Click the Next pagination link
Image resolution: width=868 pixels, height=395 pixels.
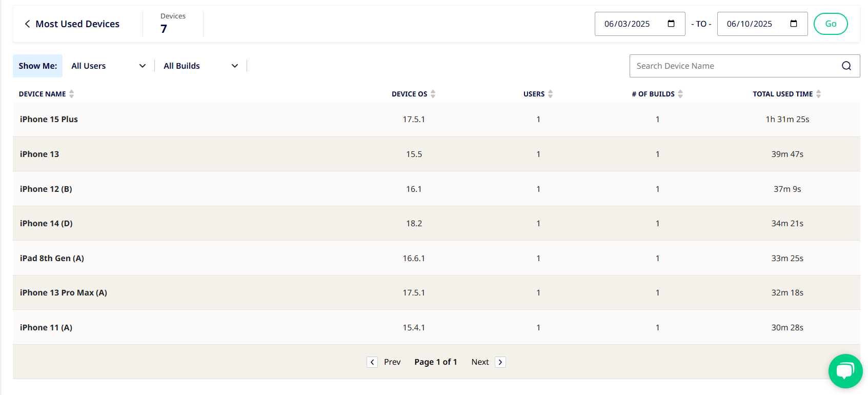pyautogui.click(x=480, y=362)
